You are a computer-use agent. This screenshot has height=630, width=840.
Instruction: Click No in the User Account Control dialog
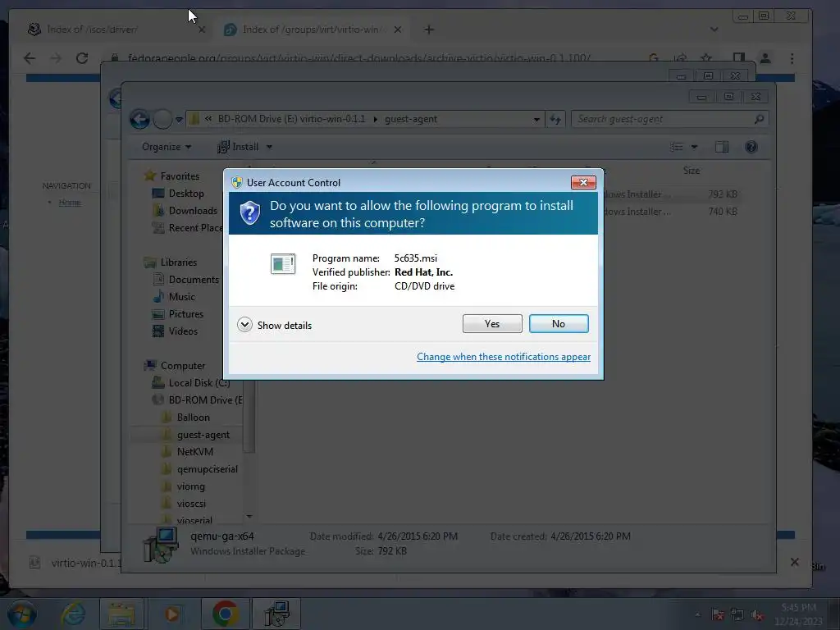558,323
